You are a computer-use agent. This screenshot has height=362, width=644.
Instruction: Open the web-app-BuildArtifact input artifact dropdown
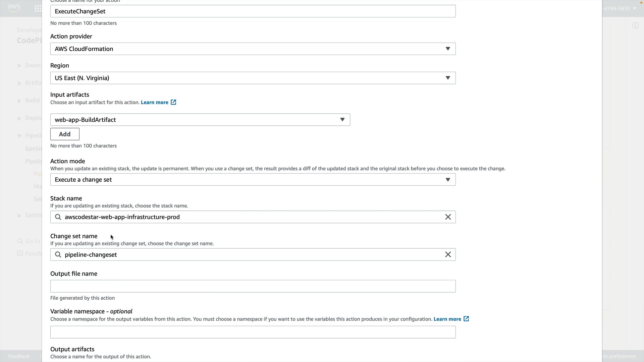tap(200, 120)
